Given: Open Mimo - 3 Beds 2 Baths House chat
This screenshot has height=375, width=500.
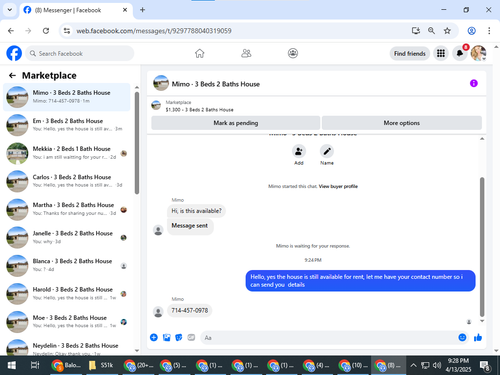Looking at the screenshot, I should click(x=67, y=97).
